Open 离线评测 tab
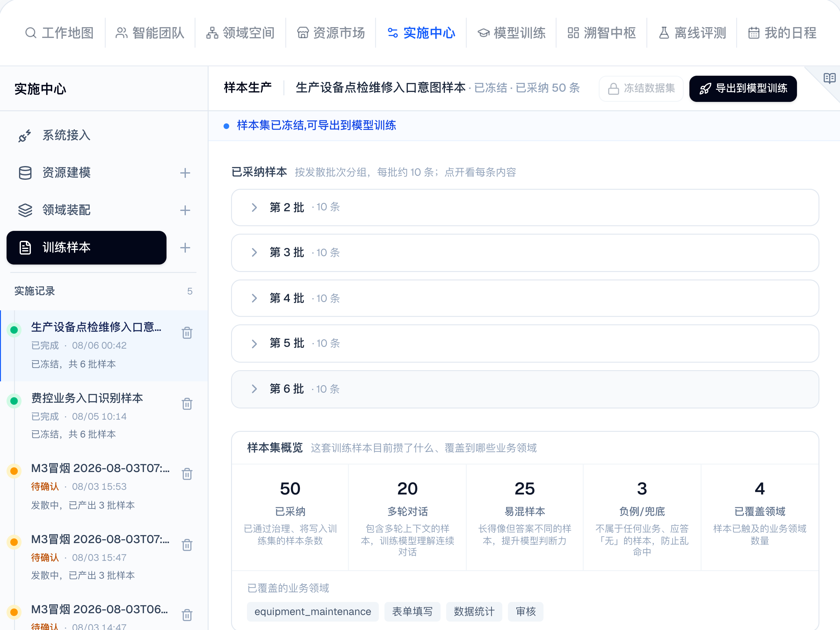 (x=692, y=33)
